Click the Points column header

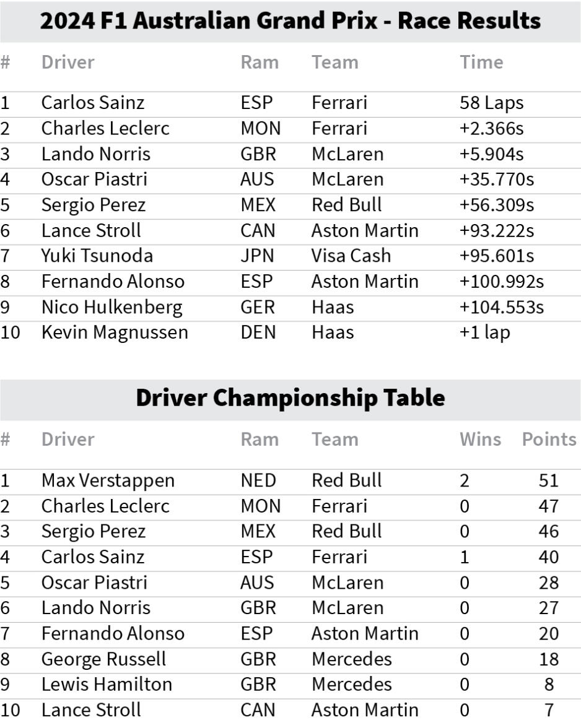click(x=549, y=440)
